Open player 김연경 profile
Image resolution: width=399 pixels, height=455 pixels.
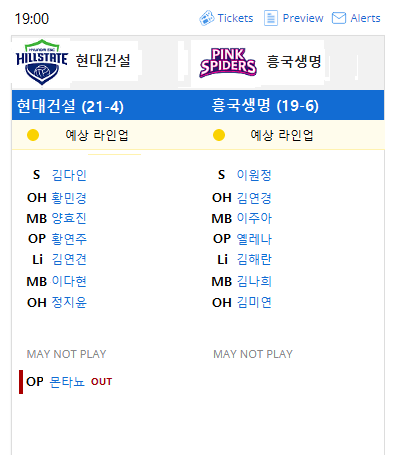254,198
